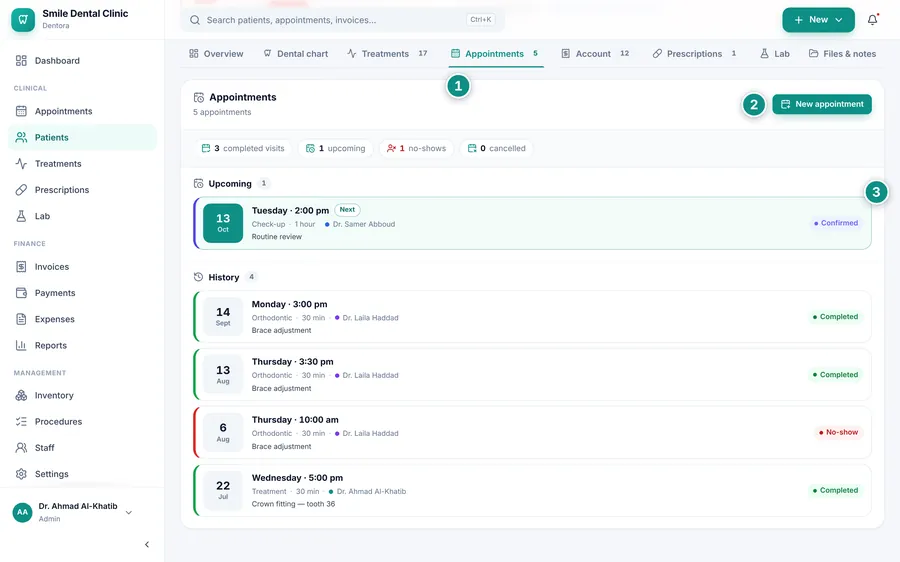Image resolution: width=900 pixels, height=562 pixels.
Task: Click the Appointments panel header icon
Action: point(199,98)
